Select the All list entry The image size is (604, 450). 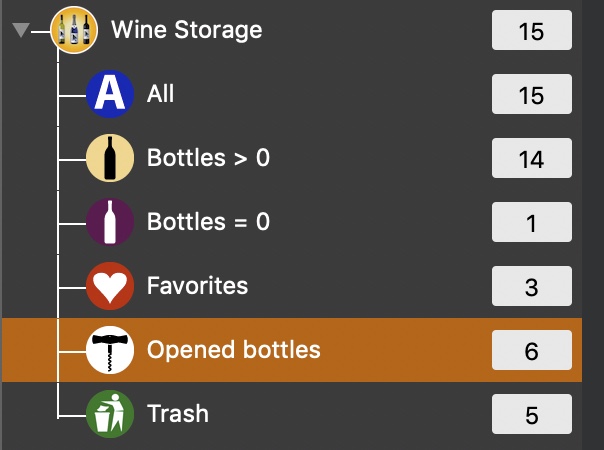[160, 94]
